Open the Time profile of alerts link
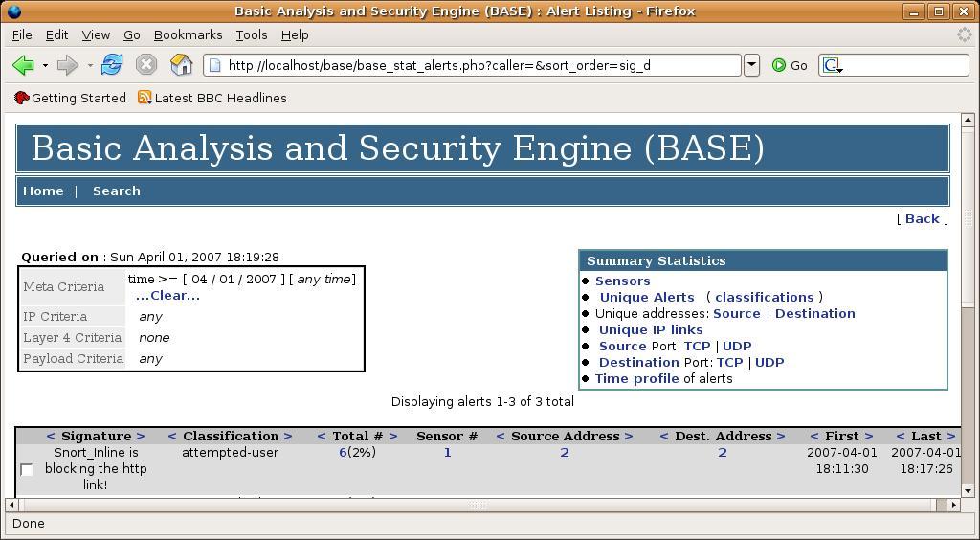This screenshot has height=540, width=980. tap(636, 379)
